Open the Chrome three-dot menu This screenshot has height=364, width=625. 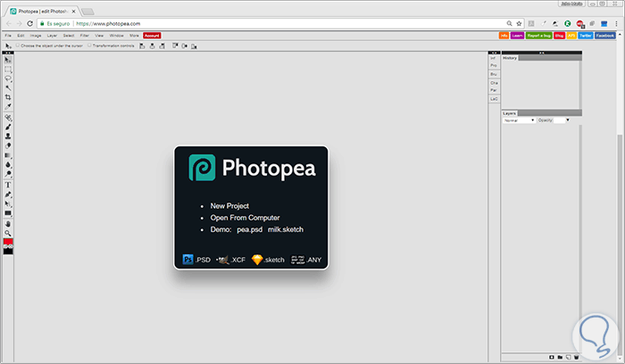click(616, 23)
